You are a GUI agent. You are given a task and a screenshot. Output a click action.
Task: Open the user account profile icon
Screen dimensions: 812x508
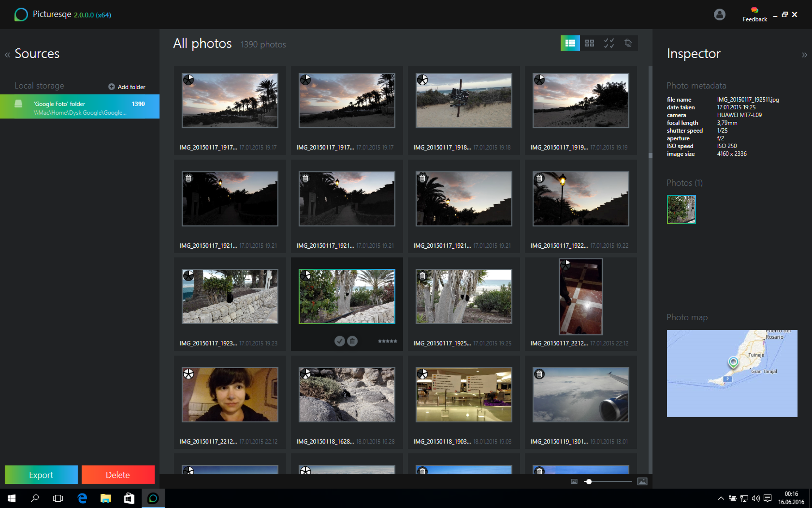click(x=719, y=14)
